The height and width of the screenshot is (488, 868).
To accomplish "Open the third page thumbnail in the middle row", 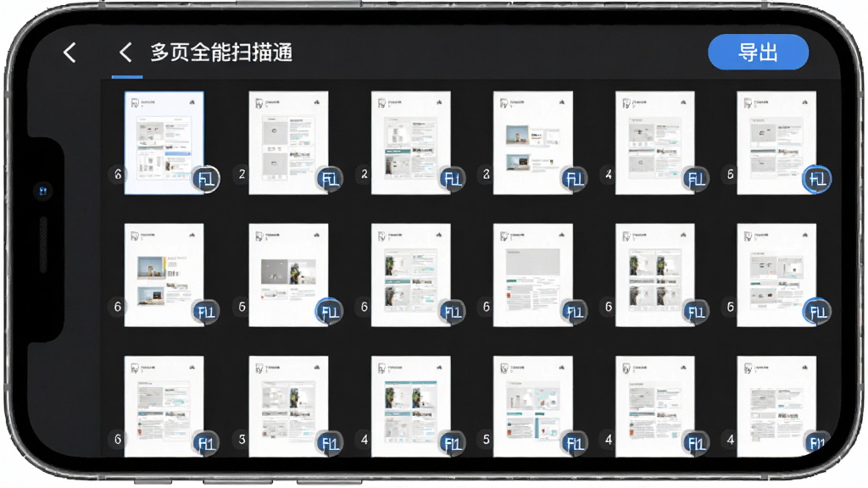I will [x=411, y=275].
